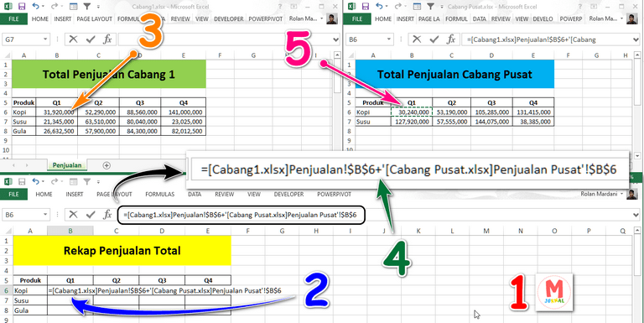
Task: Open REVIEW tab in Cabang Pusat window
Action: pos(501,19)
